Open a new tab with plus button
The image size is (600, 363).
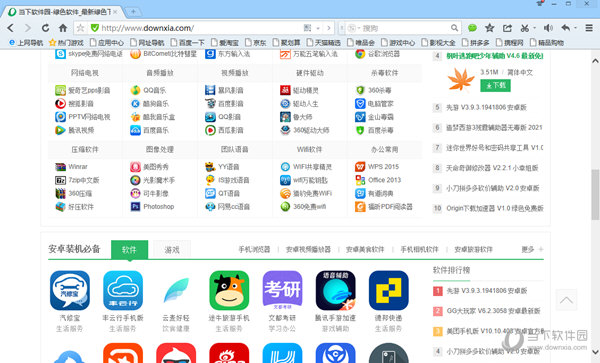coord(133,12)
